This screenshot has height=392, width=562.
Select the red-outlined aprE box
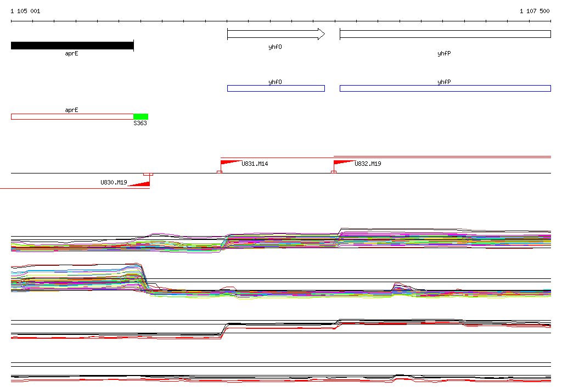click(72, 116)
